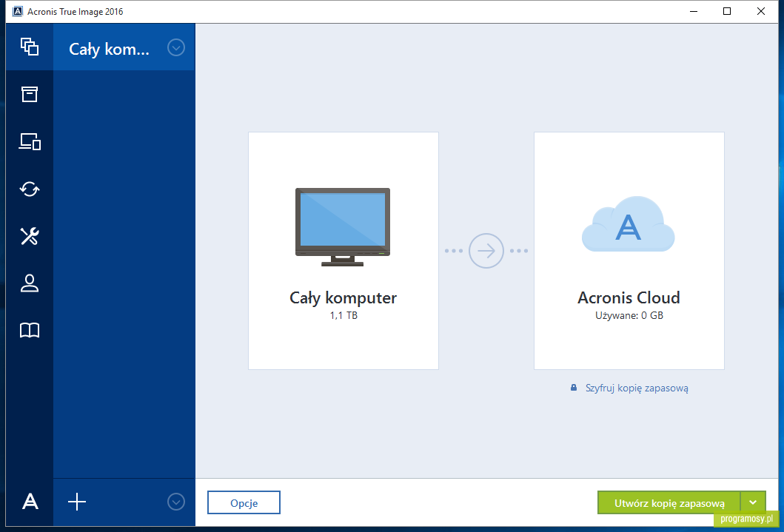Click the lock icon next to Szyfruj
The height and width of the screenshot is (532, 784).
tap(574, 388)
